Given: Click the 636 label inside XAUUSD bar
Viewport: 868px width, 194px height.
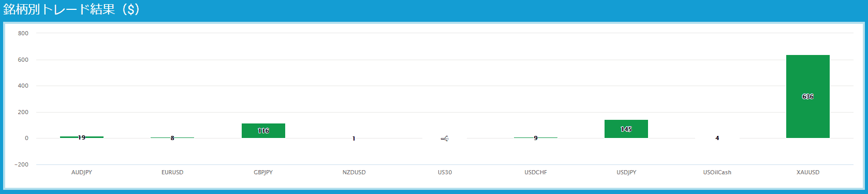Looking at the screenshot, I should tap(807, 96).
